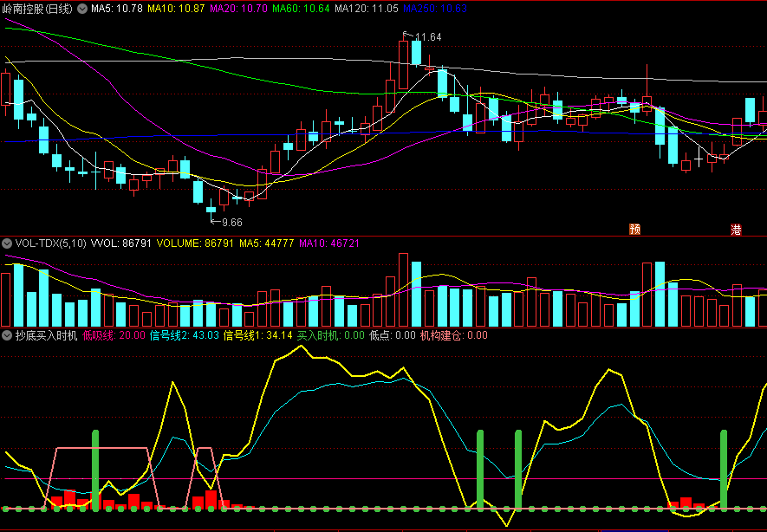Screen dimensions: 767x532
Task: Click the 11.64 high price annotation
Action: (x=428, y=37)
